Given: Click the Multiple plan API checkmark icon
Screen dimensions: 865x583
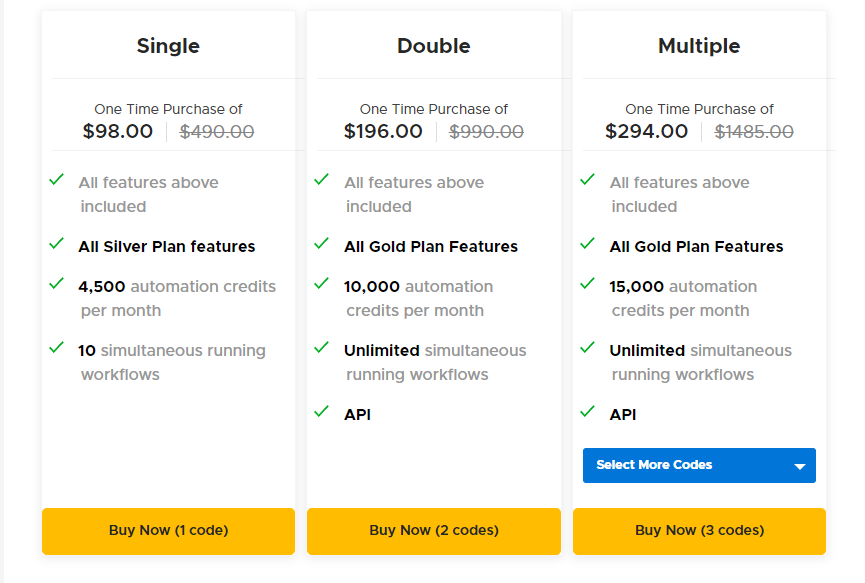Looking at the screenshot, I should click(587, 412).
